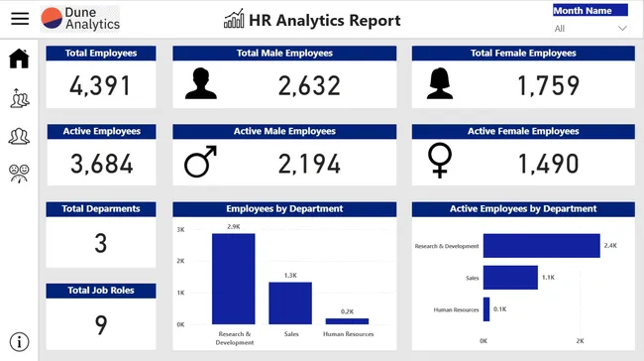The image size is (644, 361).
Task: Click 'Human Resources' label under column chart
Action: click(349, 334)
